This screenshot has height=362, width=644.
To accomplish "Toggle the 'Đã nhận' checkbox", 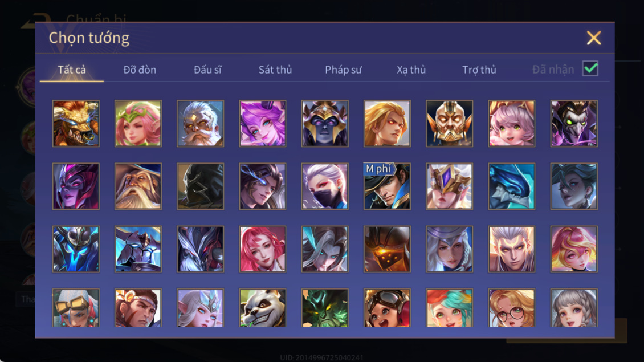I will point(590,68).
